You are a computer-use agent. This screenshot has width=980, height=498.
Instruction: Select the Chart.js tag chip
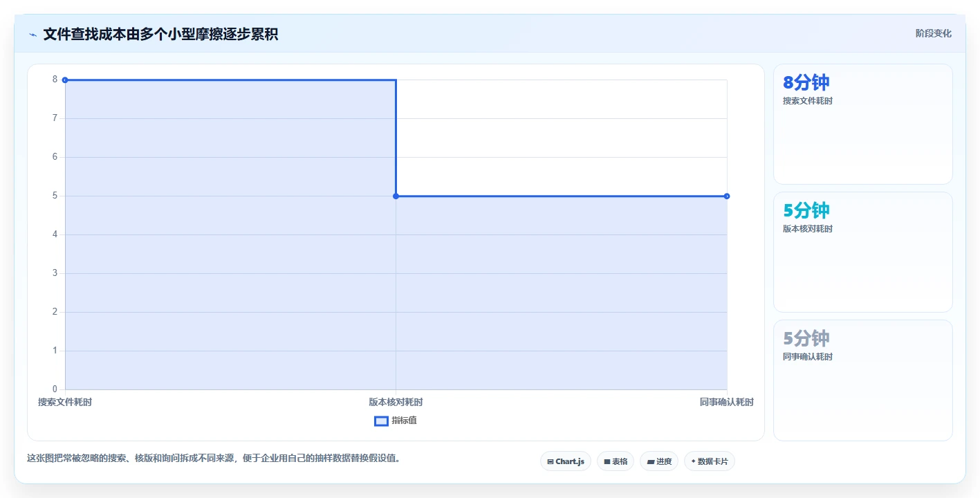[566, 461]
